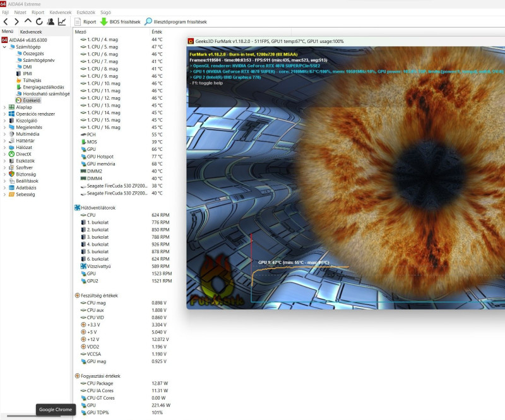
Task: Expand the Multimédia tree node
Action: (x=4, y=134)
